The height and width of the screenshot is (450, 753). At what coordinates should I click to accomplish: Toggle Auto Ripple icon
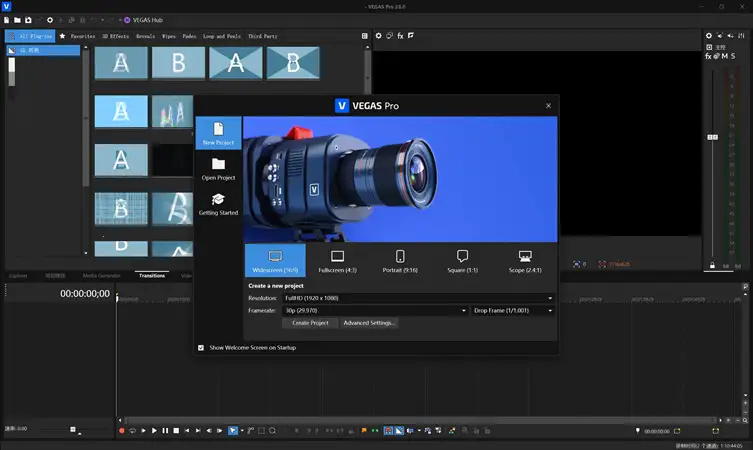[x=410, y=431]
